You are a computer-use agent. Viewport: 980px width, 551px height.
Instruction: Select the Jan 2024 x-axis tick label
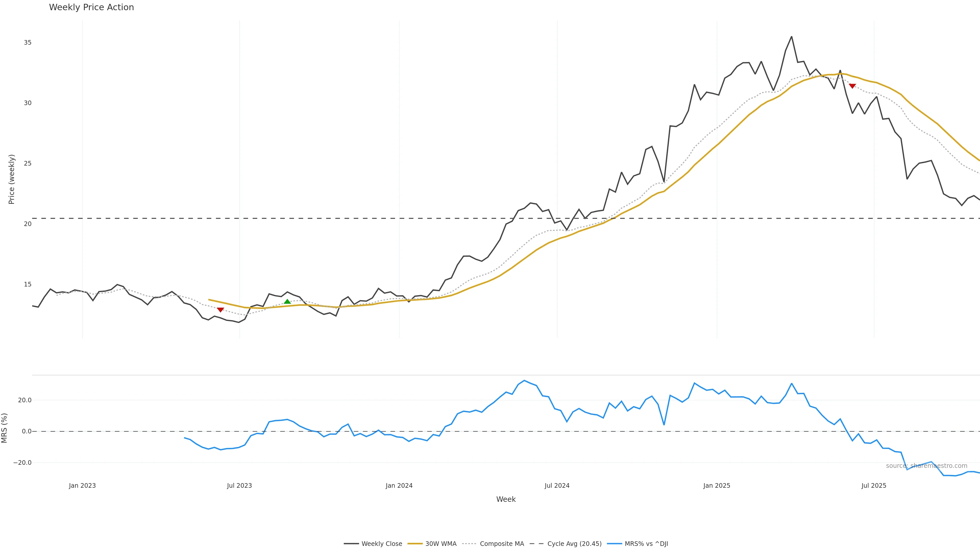point(399,486)
